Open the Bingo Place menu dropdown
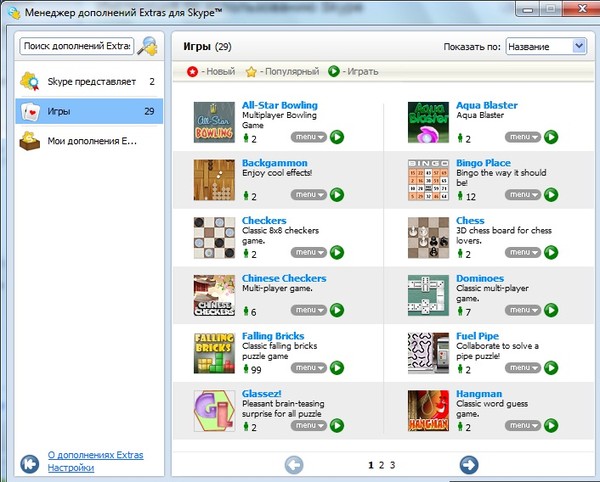 click(x=523, y=195)
